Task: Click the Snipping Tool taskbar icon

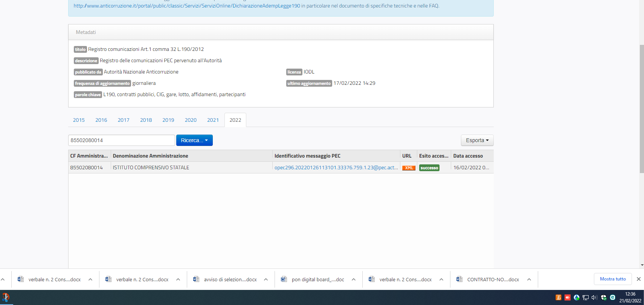Action: [x=6, y=297]
